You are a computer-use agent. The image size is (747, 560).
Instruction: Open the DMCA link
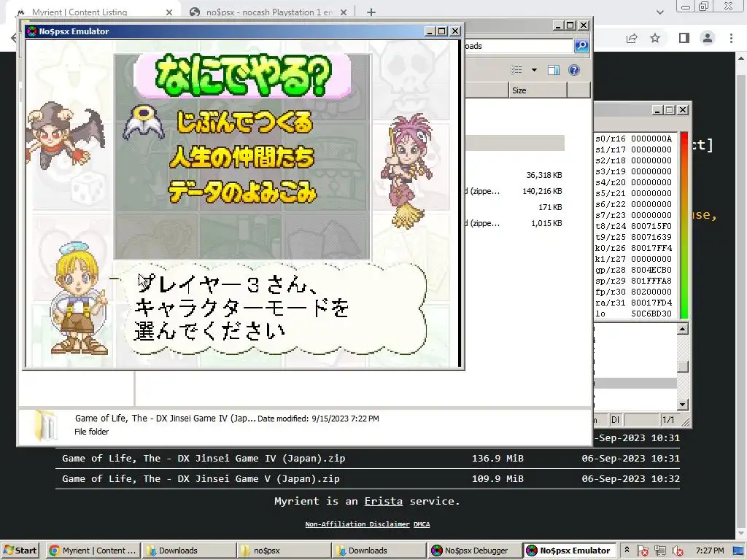tap(422, 524)
